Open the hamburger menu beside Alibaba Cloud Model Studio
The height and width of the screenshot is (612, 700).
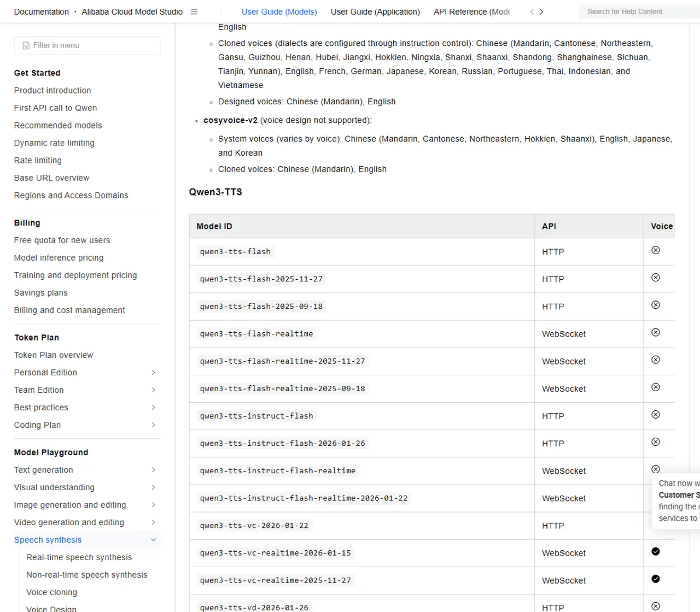click(x=194, y=11)
